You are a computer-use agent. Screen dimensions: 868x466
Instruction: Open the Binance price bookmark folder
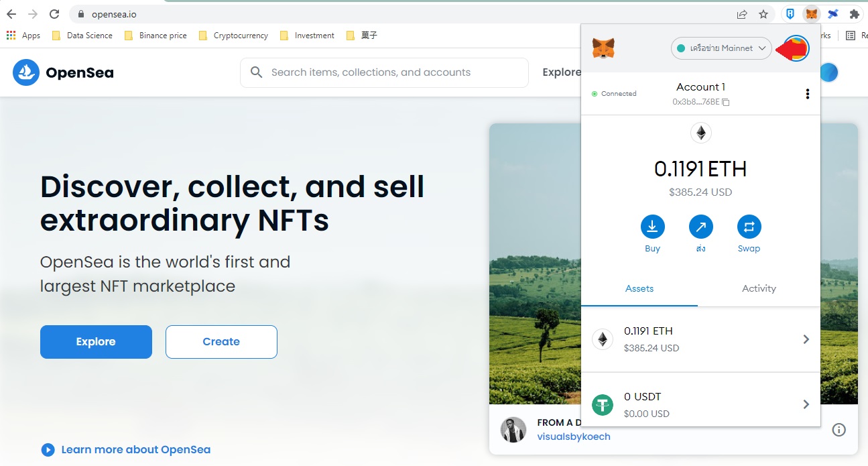(156, 36)
